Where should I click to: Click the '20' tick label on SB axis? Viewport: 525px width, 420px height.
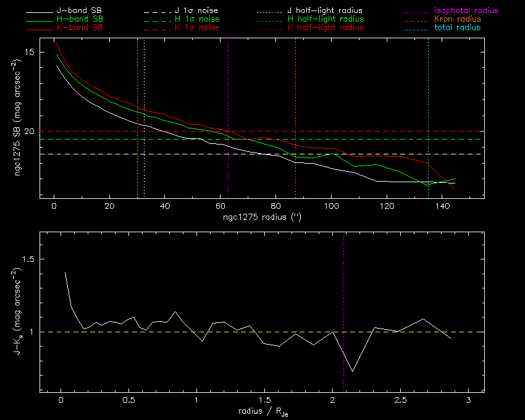point(30,131)
